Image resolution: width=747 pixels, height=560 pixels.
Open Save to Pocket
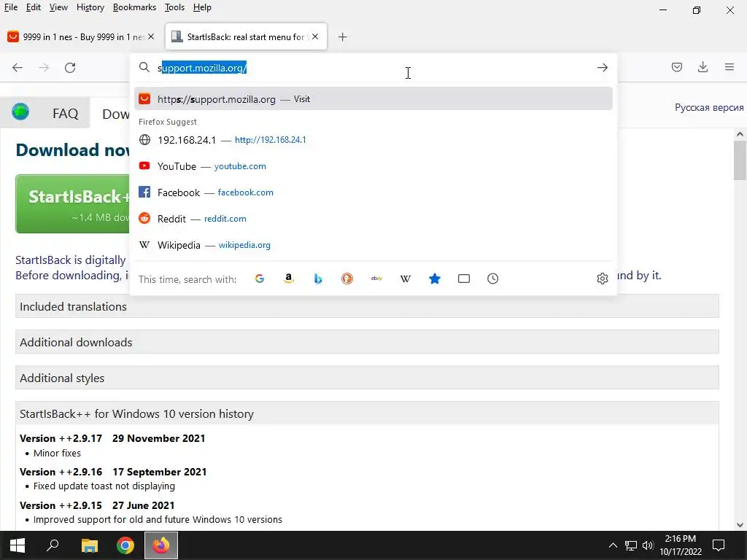(x=676, y=67)
